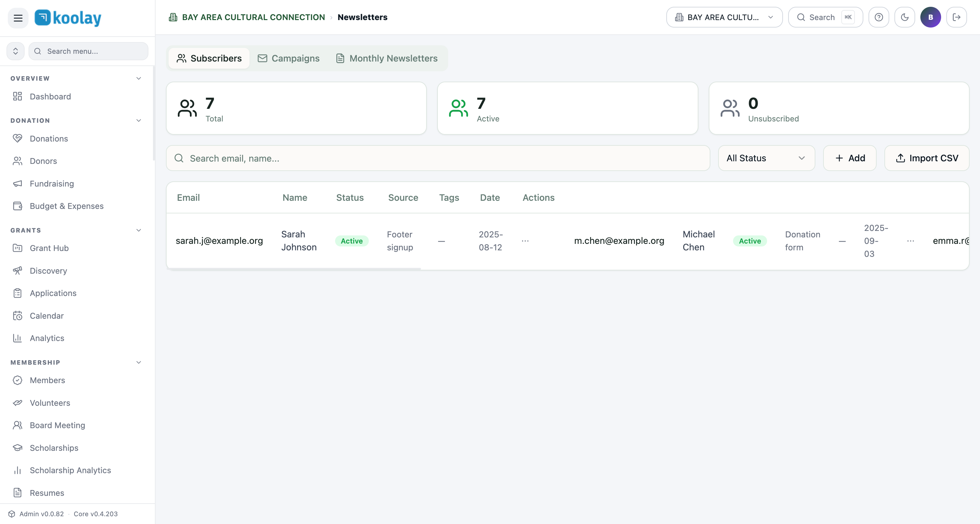980x524 pixels.
Task: Open grants Discovery
Action: point(48,271)
